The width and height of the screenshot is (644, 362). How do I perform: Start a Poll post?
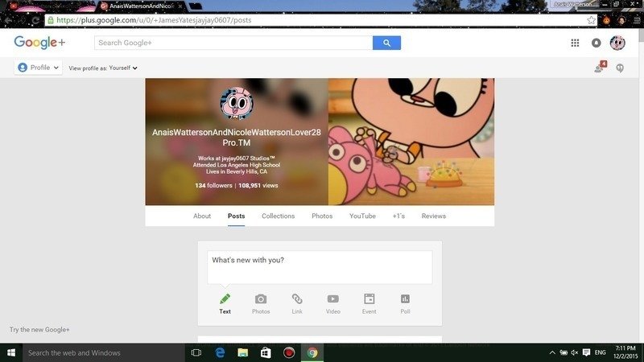point(405,303)
